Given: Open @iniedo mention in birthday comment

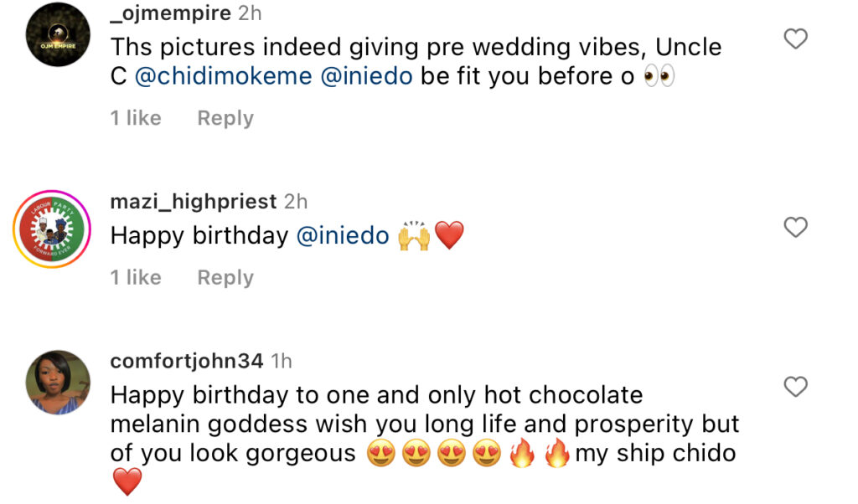Looking at the screenshot, I should [343, 236].
